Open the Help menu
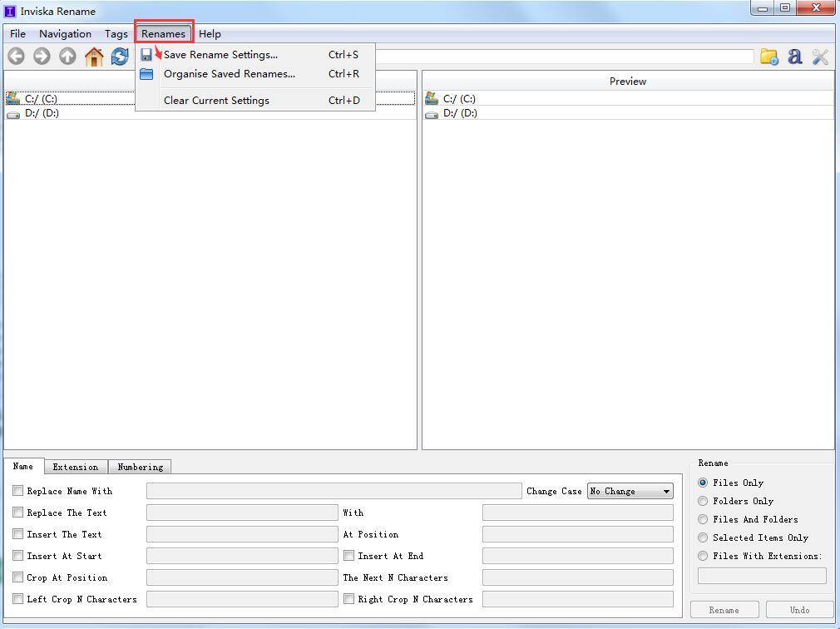840x629 pixels. tap(210, 34)
